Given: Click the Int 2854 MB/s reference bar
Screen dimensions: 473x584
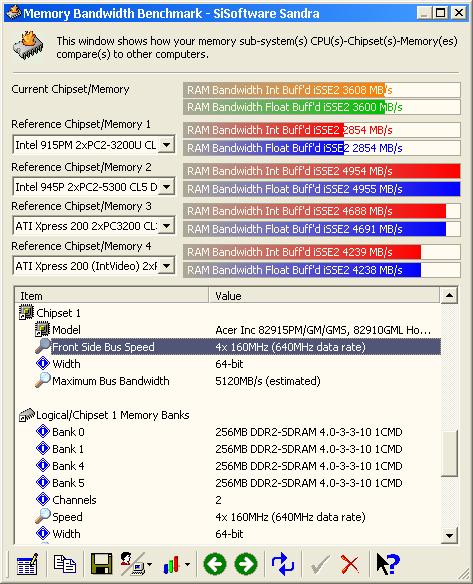Looking at the screenshot, I should pos(322,130).
